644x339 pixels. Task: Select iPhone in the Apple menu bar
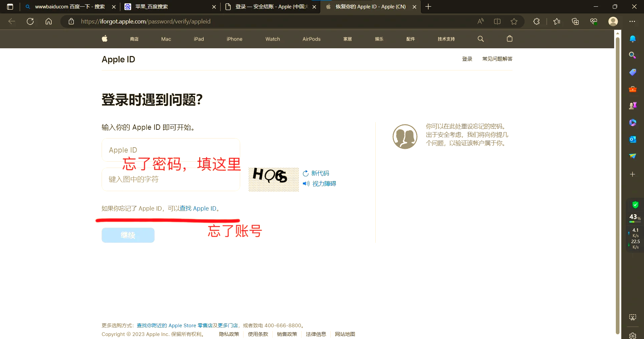click(x=234, y=39)
